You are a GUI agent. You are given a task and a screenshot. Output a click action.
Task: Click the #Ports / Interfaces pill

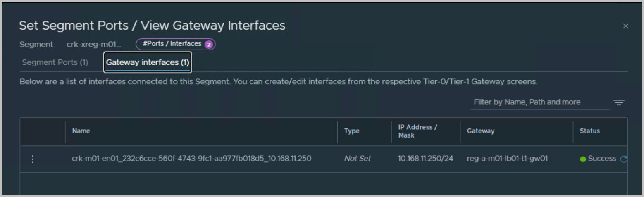(172, 44)
